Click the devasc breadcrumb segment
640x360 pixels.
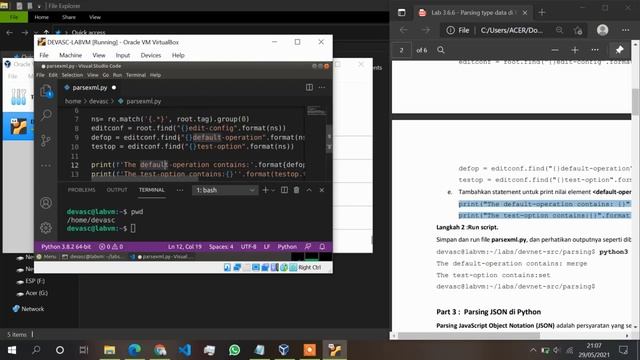(x=98, y=101)
